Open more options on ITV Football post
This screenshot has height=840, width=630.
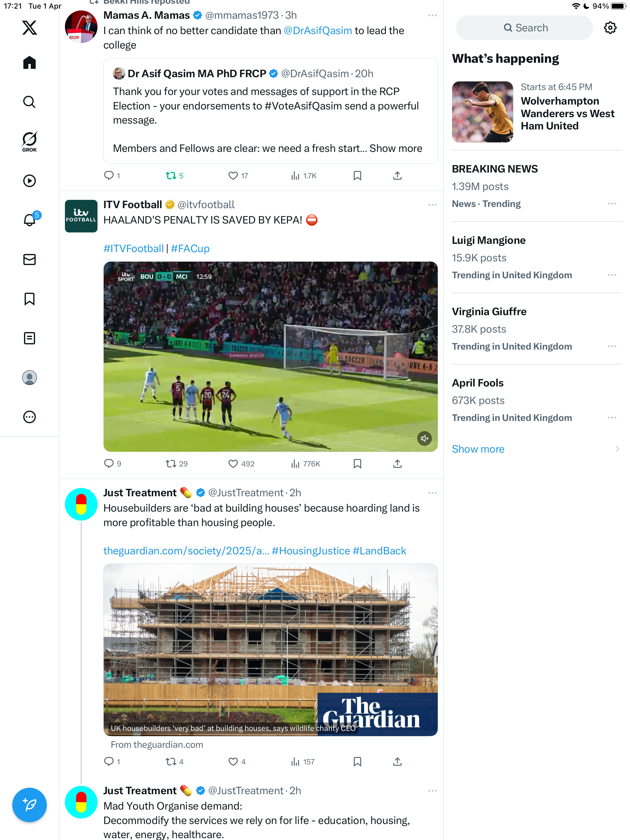(x=432, y=205)
